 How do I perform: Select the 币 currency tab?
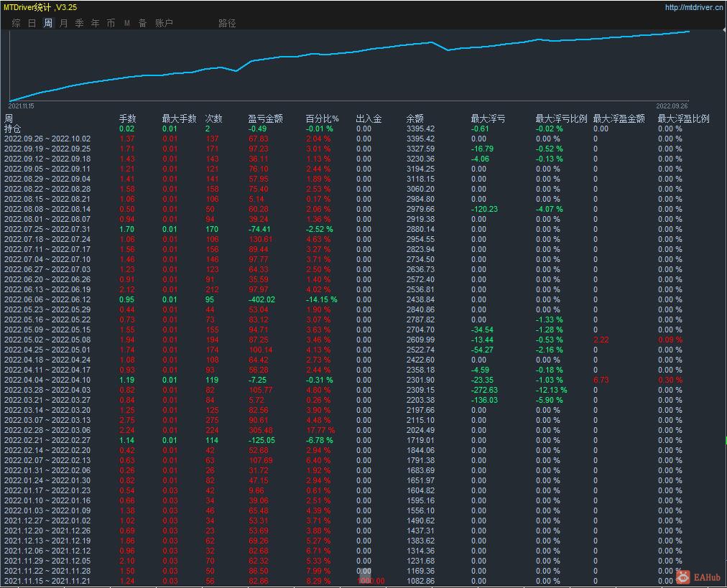click(x=111, y=23)
